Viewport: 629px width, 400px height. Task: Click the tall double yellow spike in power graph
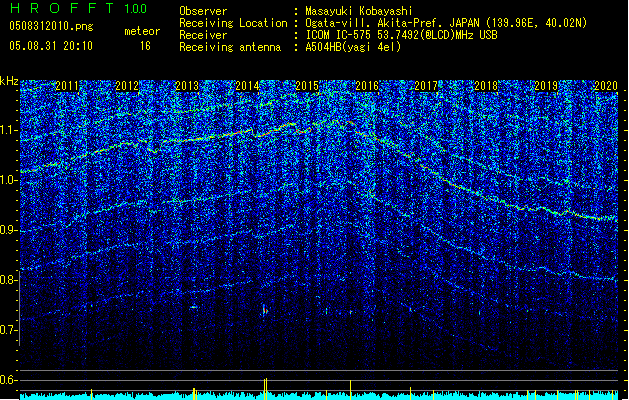pos(265,389)
